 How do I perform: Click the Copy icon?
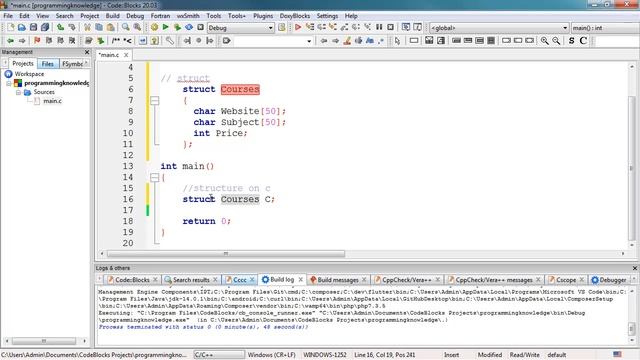(99, 27)
